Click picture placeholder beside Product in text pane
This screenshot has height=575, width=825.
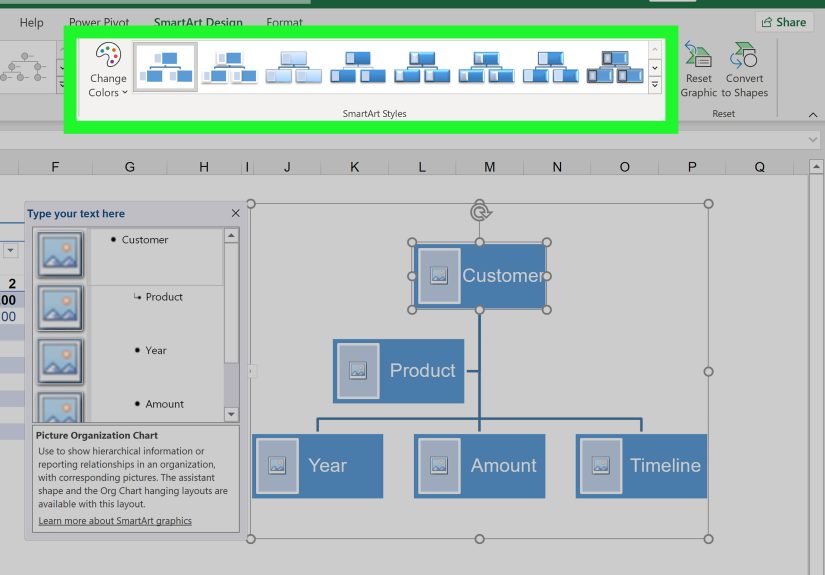60,308
